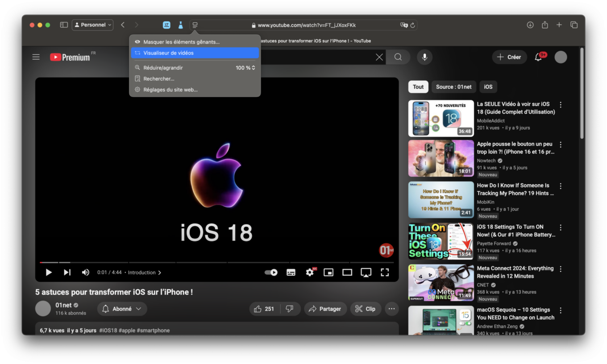
Task: Click the forward navigation arrow
Action: click(137, 25)
